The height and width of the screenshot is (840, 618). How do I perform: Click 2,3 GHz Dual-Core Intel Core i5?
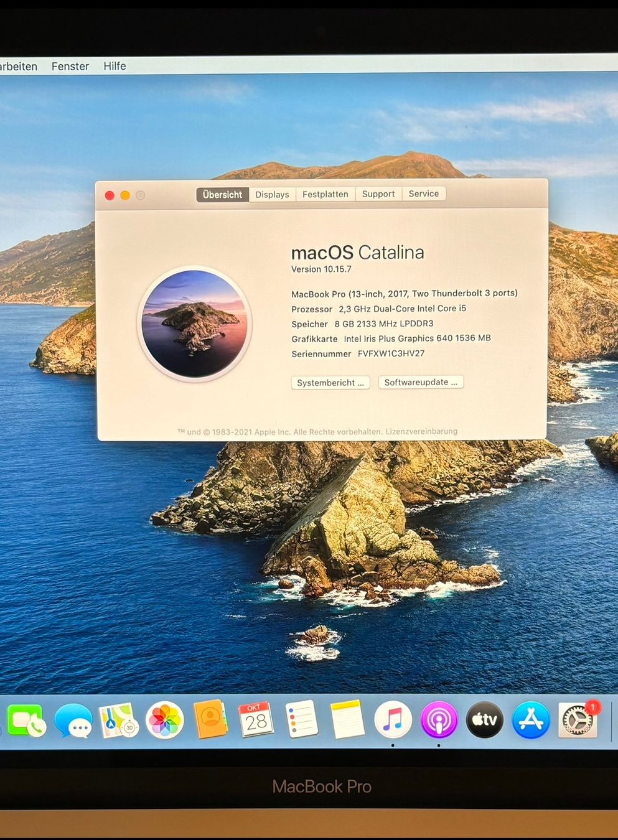pos(402,309)
